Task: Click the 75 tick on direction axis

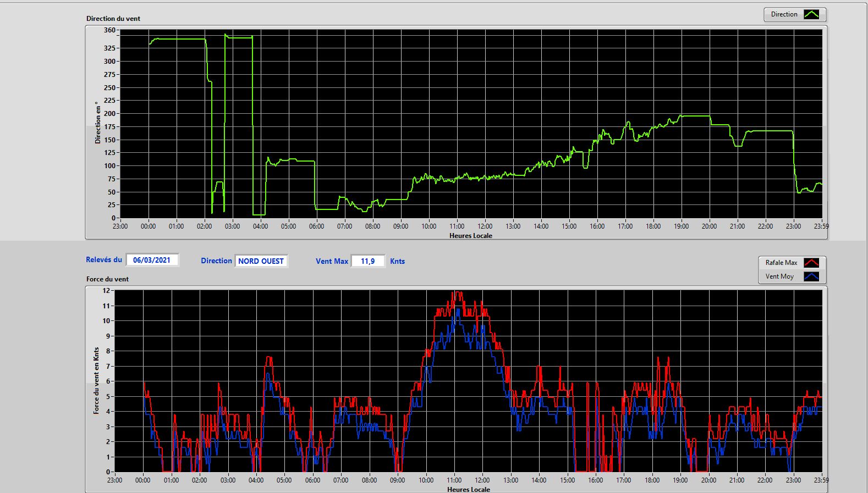Action: tap(112, 179)
